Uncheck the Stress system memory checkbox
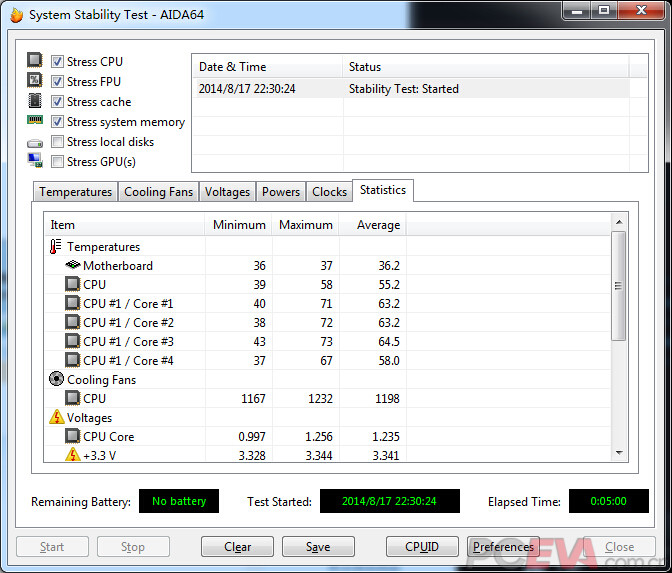 57,122
